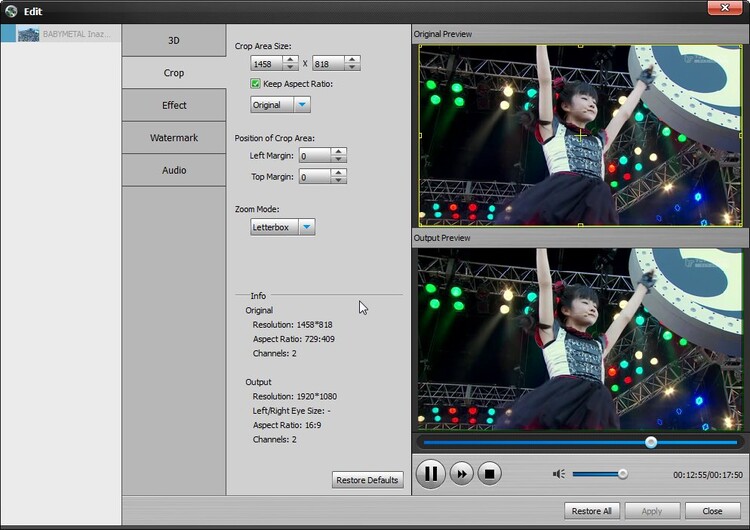Click the yellow crop center crosshair
750x530 pixels.
coord(580,135)
